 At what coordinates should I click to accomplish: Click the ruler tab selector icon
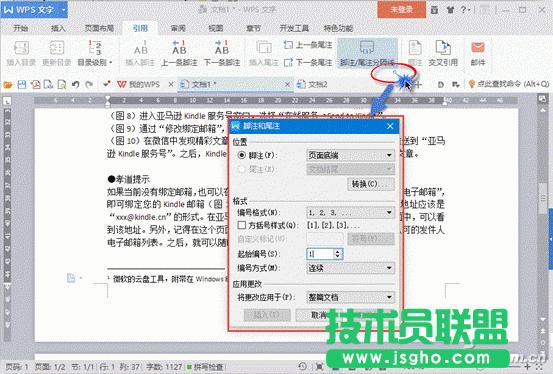[7, 101]
